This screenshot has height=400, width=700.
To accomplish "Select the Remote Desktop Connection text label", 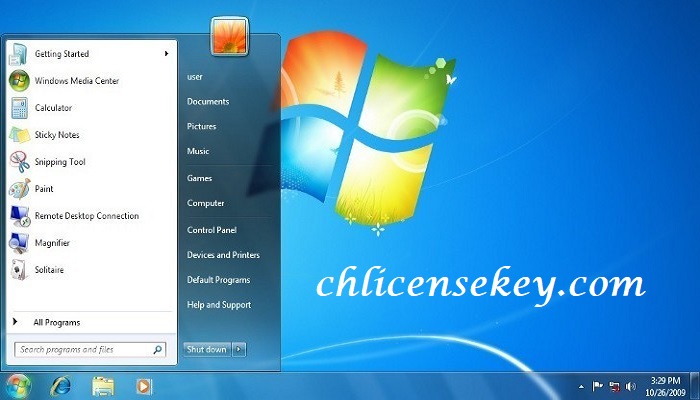I will [x=87, y=216].
